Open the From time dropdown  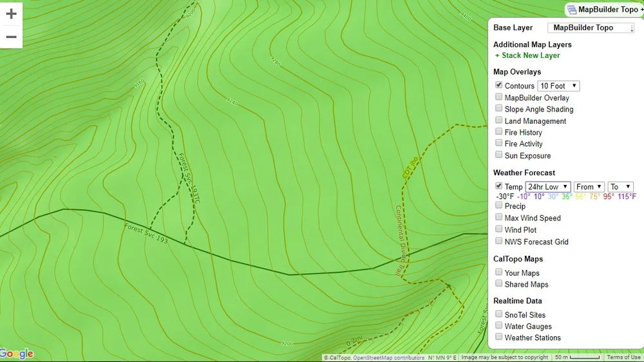click(x=589, y=187)
